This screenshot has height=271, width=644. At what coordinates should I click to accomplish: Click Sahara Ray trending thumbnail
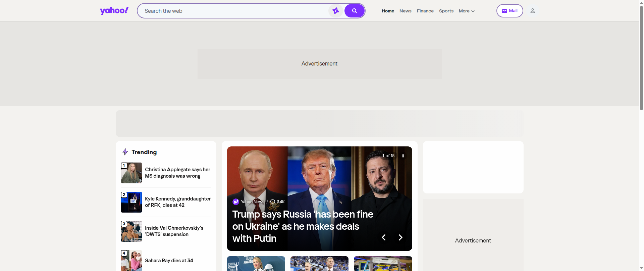[131, 261]
